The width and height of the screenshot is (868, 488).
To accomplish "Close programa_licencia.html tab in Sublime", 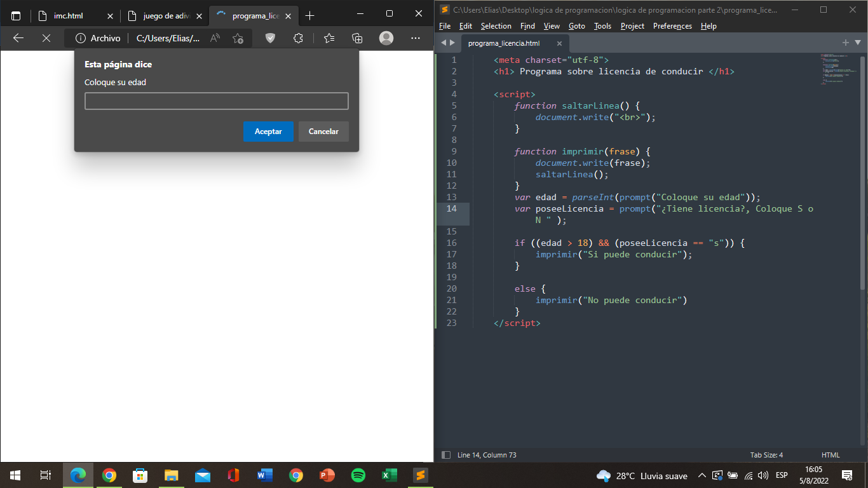I will pos(559,43).
